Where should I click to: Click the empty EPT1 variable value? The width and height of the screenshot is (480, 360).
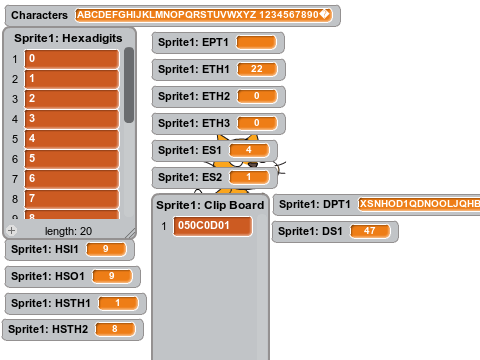tap(256, 42)
